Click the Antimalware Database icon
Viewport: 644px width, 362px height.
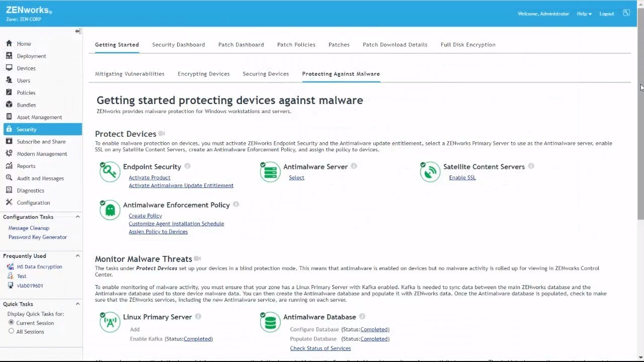point(270,322)
